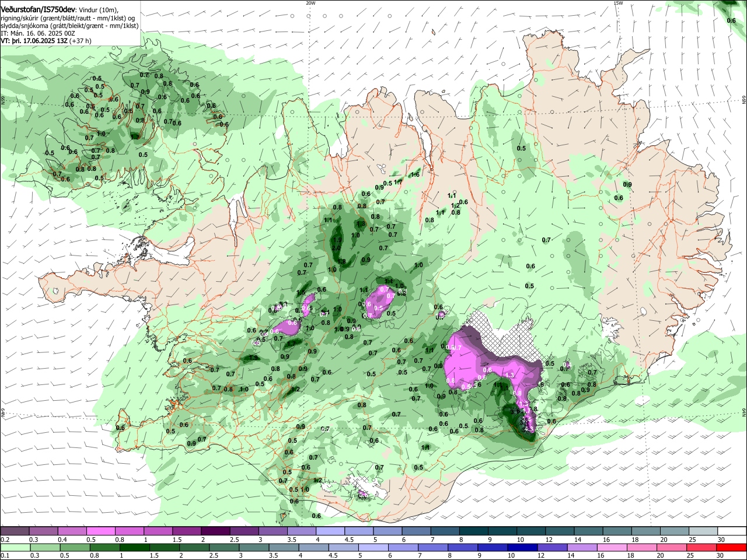Select upper legend swatch between 0.2 and 0.3
Image resolution: width=747 pixels, height=560 pixels.
coord(15,531)
